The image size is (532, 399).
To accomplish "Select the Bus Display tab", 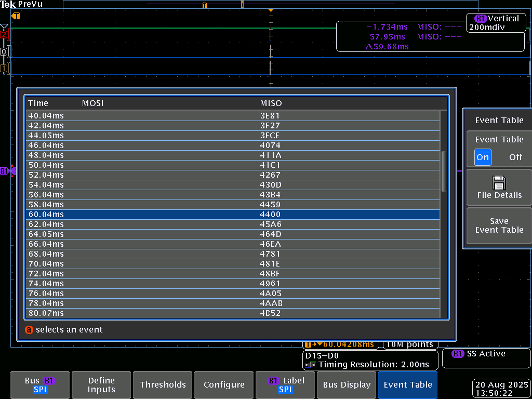I will [347, 385].
